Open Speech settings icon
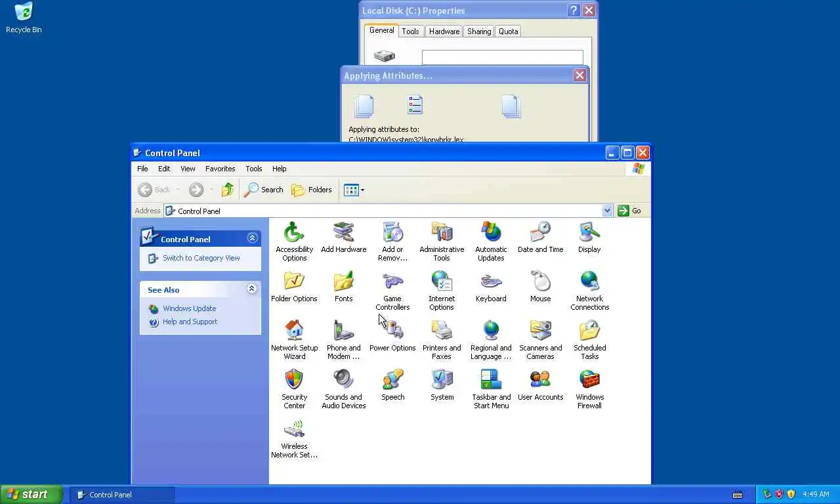Screen dimensions: 840x504 click(392, 380)
